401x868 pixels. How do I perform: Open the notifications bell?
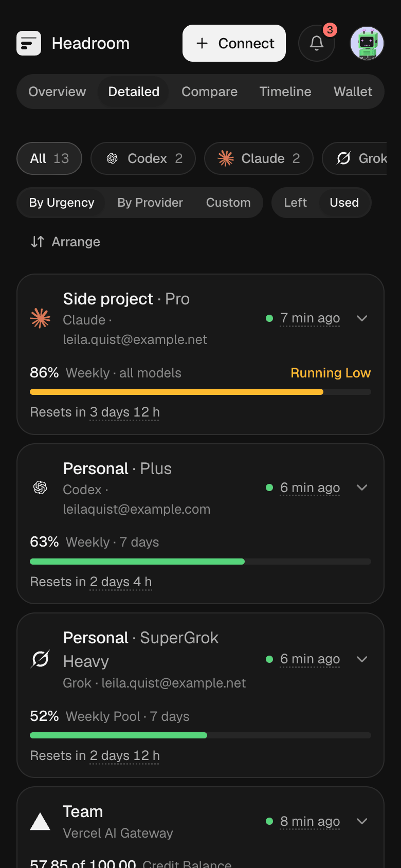pyautogui.click(x=317, y=43)
